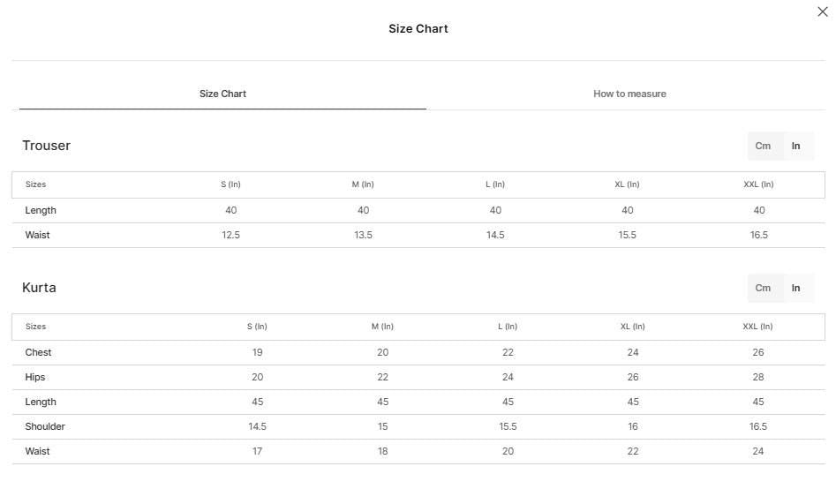This screenshot has height=504, width=836.
Task: Click Kurta XXL chest value 26
Action: click(x=758, y=352)
